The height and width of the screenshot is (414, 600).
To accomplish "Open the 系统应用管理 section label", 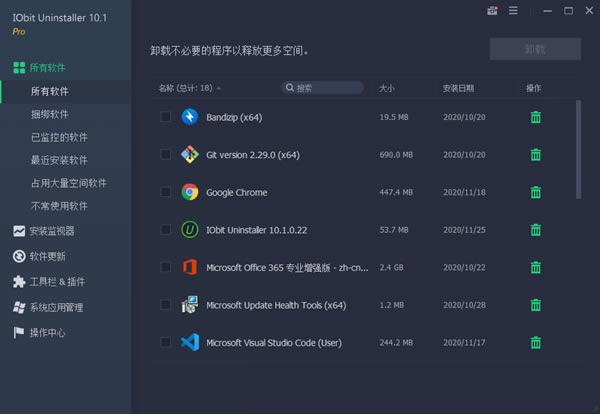I will click(56, 307).
